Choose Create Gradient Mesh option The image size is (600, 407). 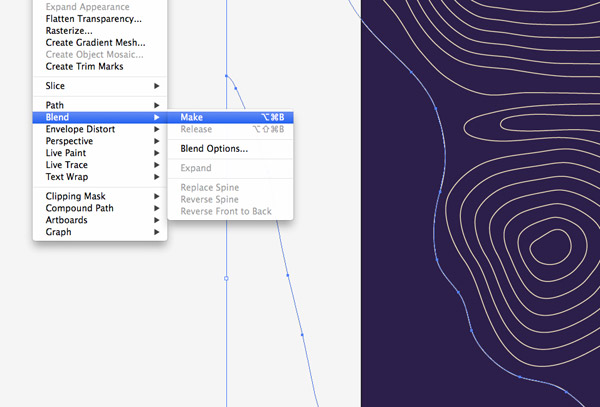tap(95, 43)
